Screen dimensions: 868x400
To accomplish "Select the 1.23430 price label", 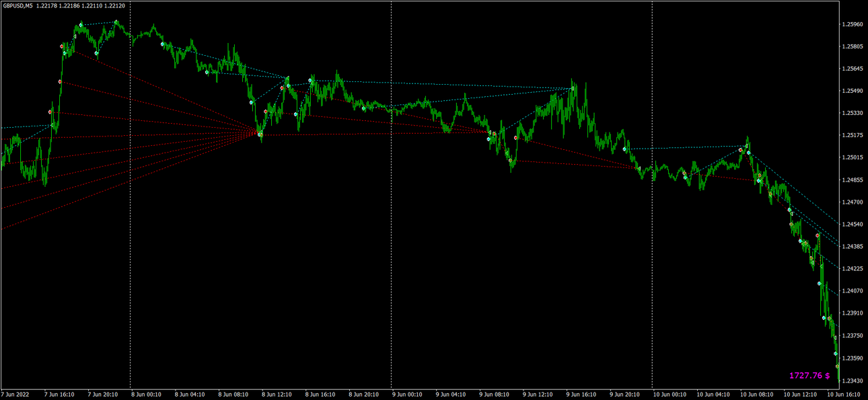I will (853, 381).
